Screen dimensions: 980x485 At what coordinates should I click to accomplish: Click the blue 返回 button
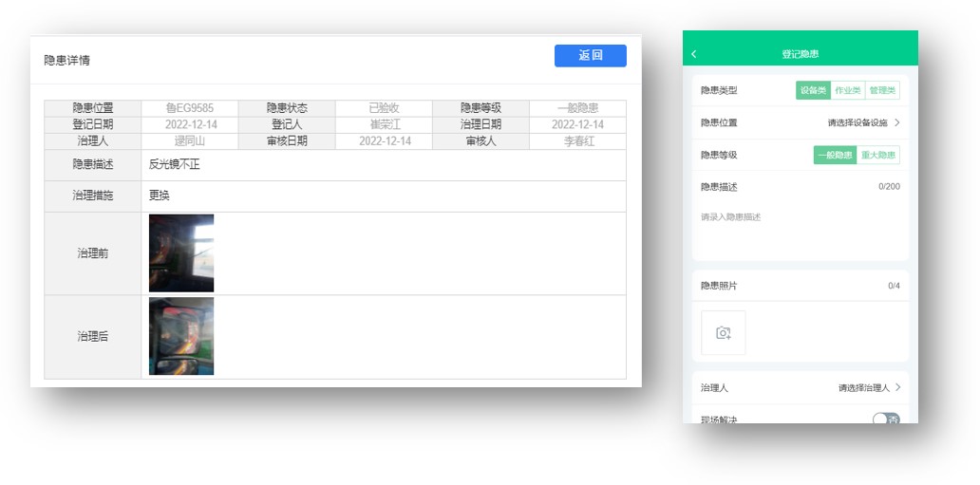pyautogui.click(x=590, y=56)
